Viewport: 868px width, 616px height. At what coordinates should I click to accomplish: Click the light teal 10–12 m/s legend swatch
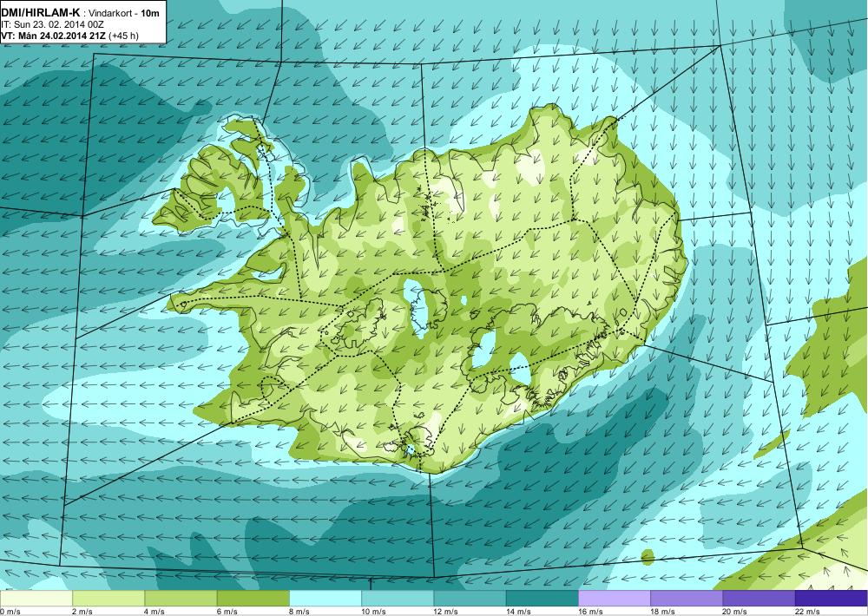[398, 599]
